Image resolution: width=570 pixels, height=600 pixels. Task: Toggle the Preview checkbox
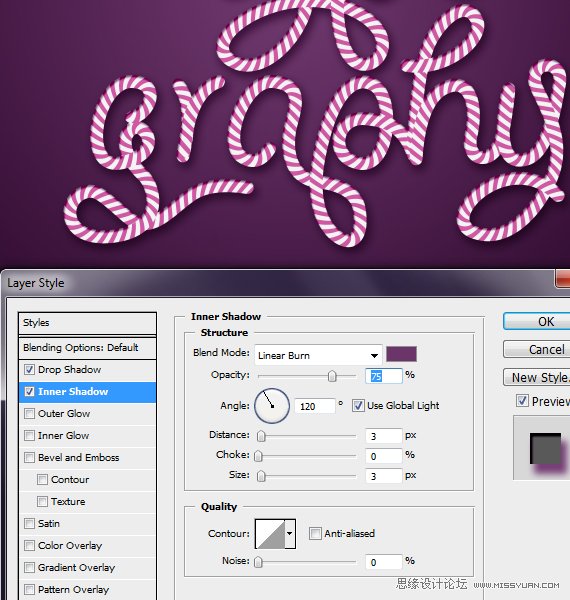click(x=522, y=401)
